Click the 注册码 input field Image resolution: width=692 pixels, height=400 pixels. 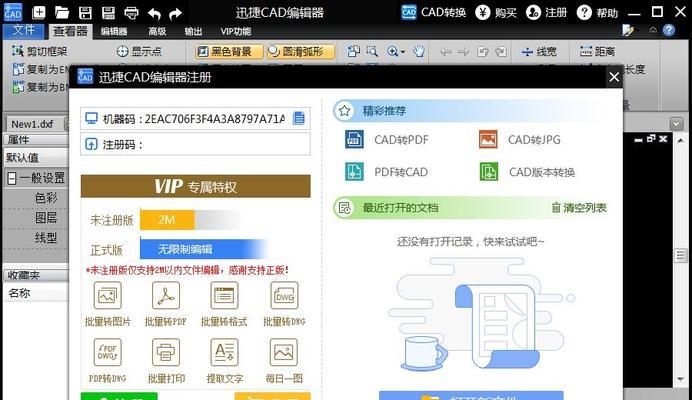point(195,144)
